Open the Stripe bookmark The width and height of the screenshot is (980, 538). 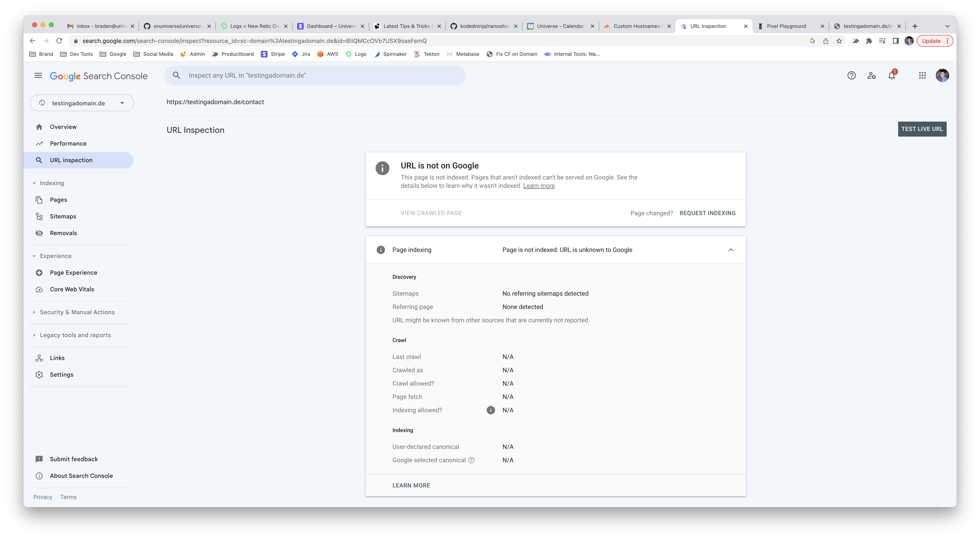[273, 54]
